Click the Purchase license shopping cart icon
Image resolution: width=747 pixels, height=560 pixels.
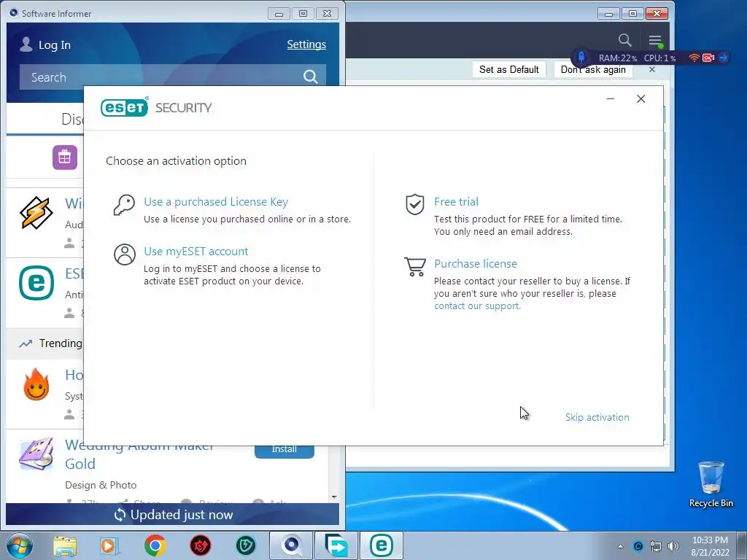pos(415,267)
